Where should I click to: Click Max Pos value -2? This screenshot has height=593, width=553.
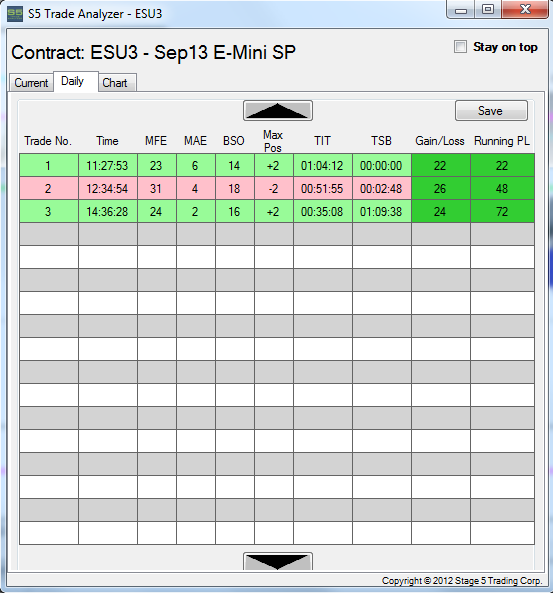point(274,188)
